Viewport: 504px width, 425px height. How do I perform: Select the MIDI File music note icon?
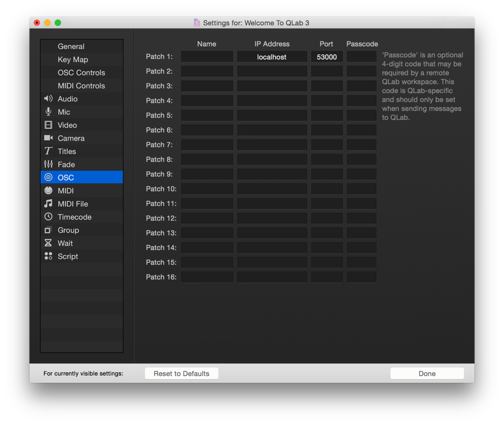(48, 204)
